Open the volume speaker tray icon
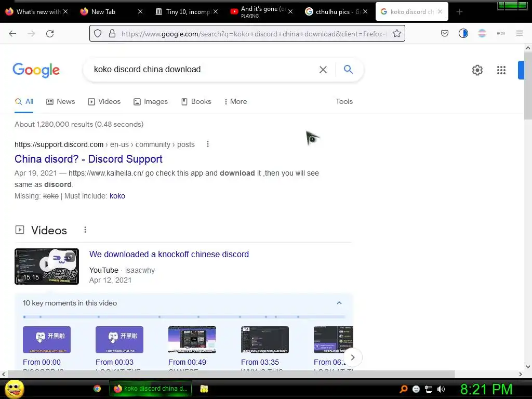532x399 pixels. click(x=441, y=389)
